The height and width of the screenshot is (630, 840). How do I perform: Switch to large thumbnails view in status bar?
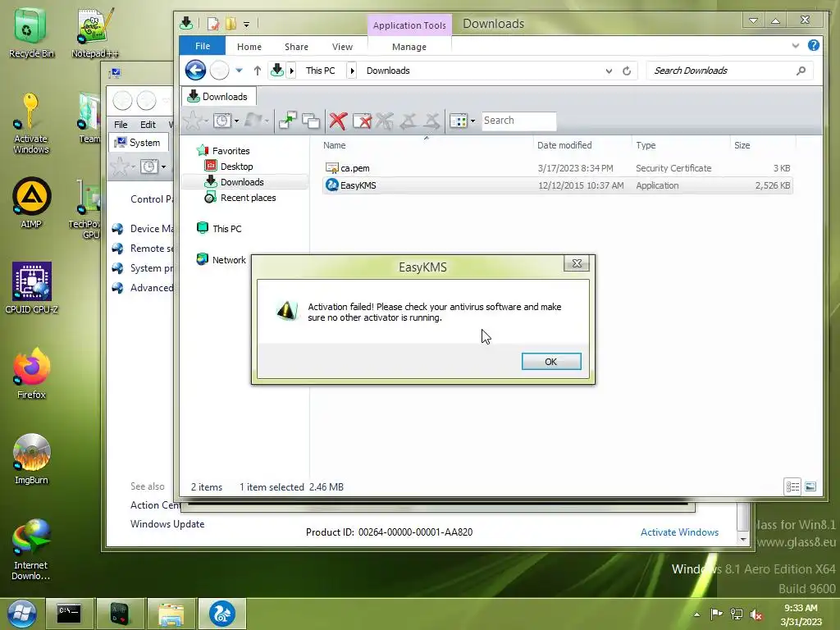tap(810, 486)
